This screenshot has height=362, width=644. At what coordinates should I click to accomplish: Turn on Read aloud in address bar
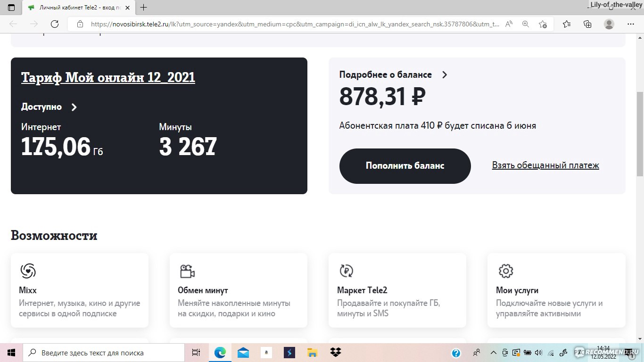click(509, 24)
